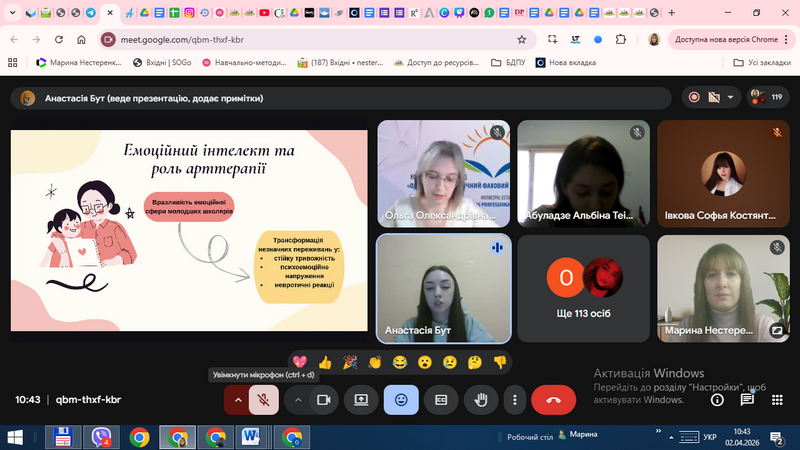800x450 pixels.
Task: Expand video settings arrow beside camera
Action: coord(298,399)
